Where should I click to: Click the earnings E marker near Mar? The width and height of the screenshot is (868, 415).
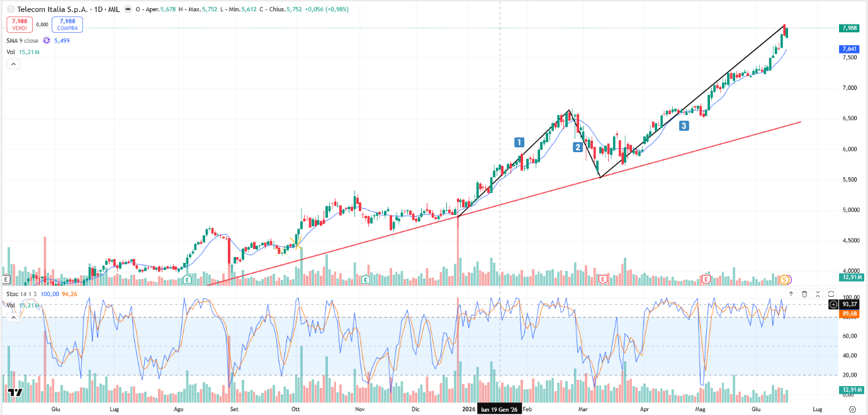pyautogui.click(x=603, y=279)
